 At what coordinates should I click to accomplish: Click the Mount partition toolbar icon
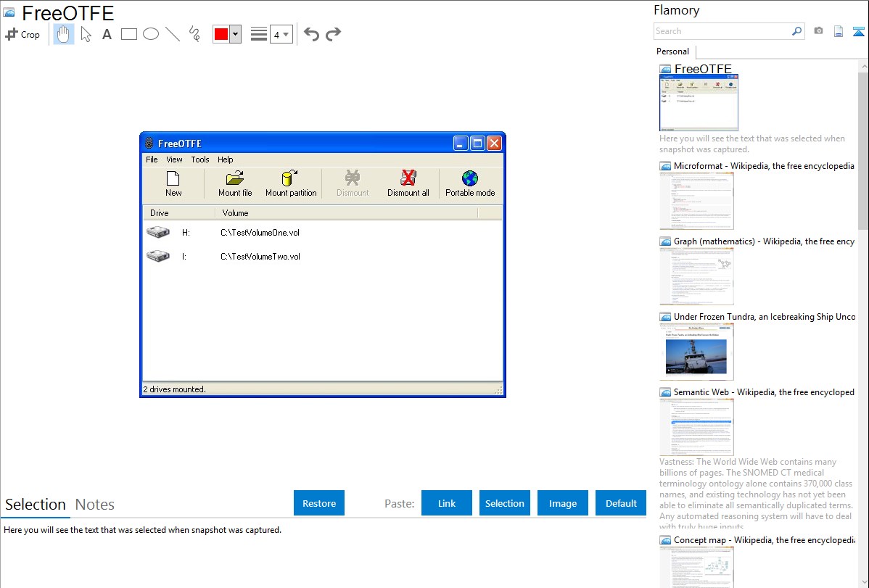point(291,183)
